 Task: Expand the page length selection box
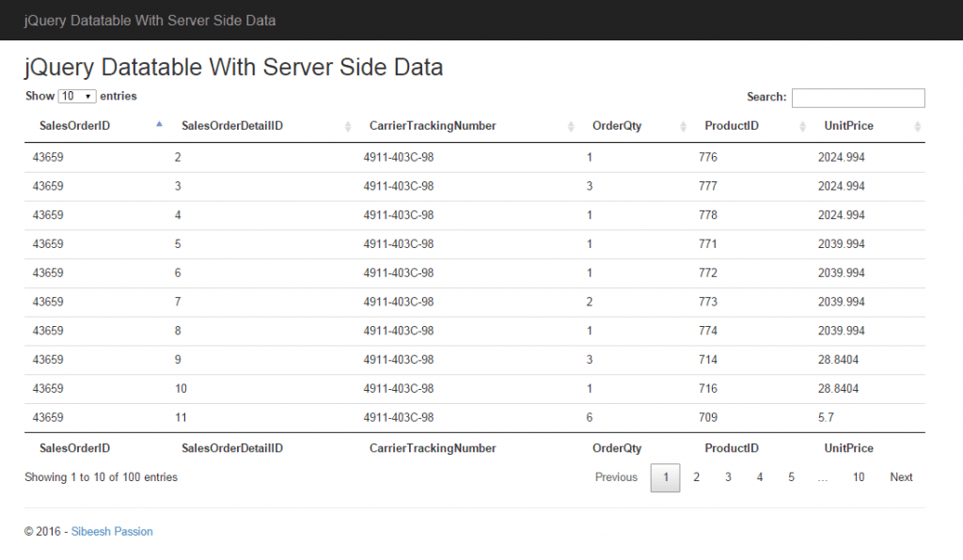[x=77, y=95]
